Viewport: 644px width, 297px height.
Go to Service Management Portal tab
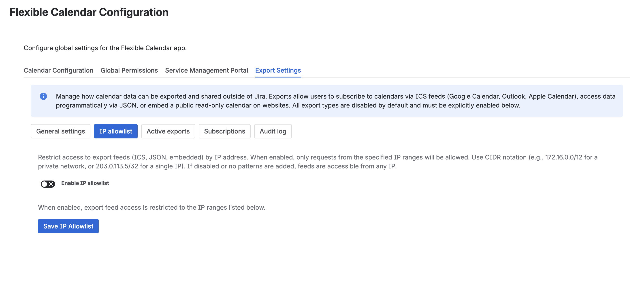(x=206, y=71)
